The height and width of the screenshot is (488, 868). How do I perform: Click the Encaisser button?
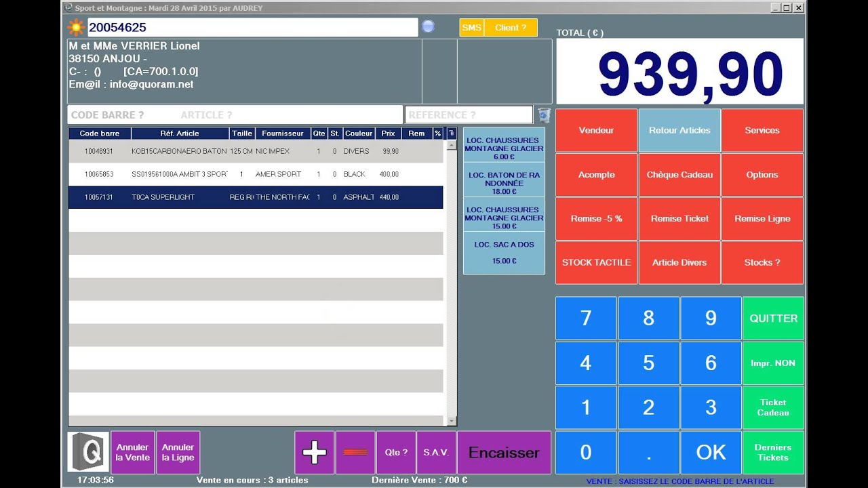(x=504, y=452)
